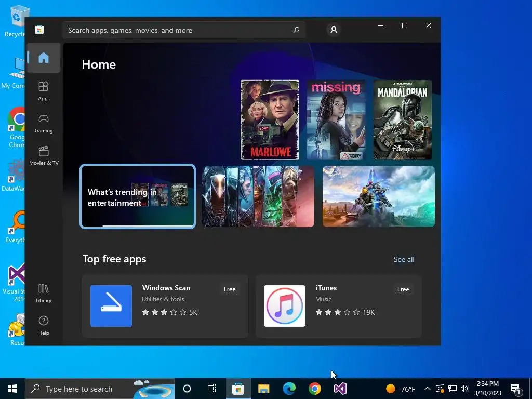The height and width of the screenshot is (399, 532).
Task: Click the volume speaker icon
Action: [464, 389]
